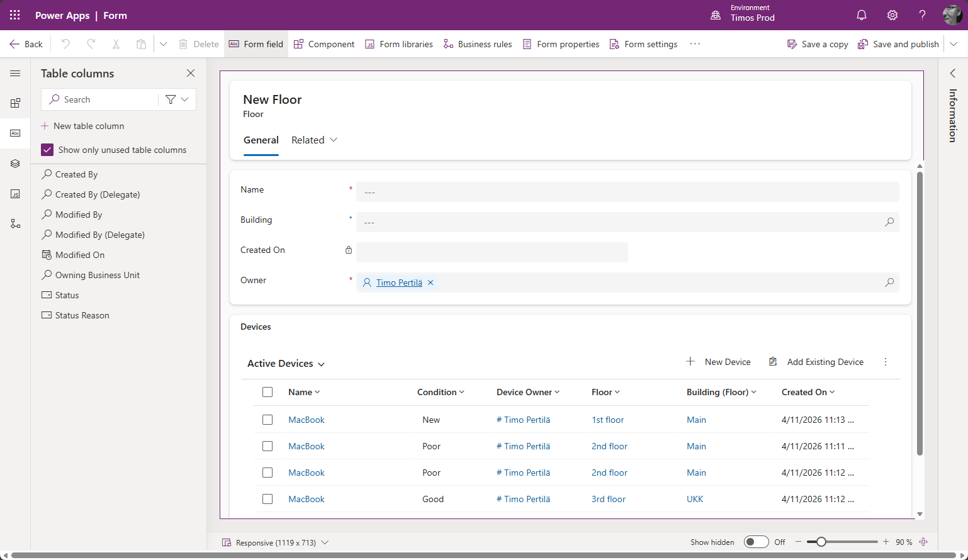Open the Timo Pertilä owner link
Screen dimensions: 968x560
[x=399, y=283]
